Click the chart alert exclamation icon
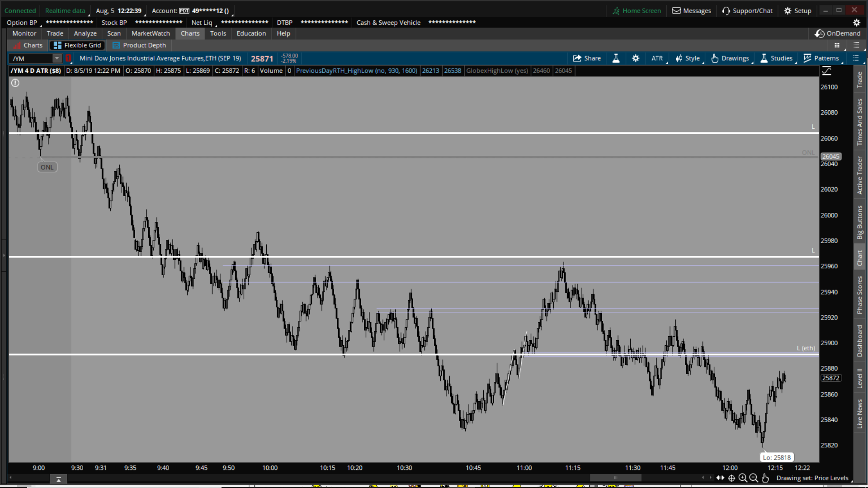Image resolution: width=868 pixels, height=488 pixels. coord(15,83)
